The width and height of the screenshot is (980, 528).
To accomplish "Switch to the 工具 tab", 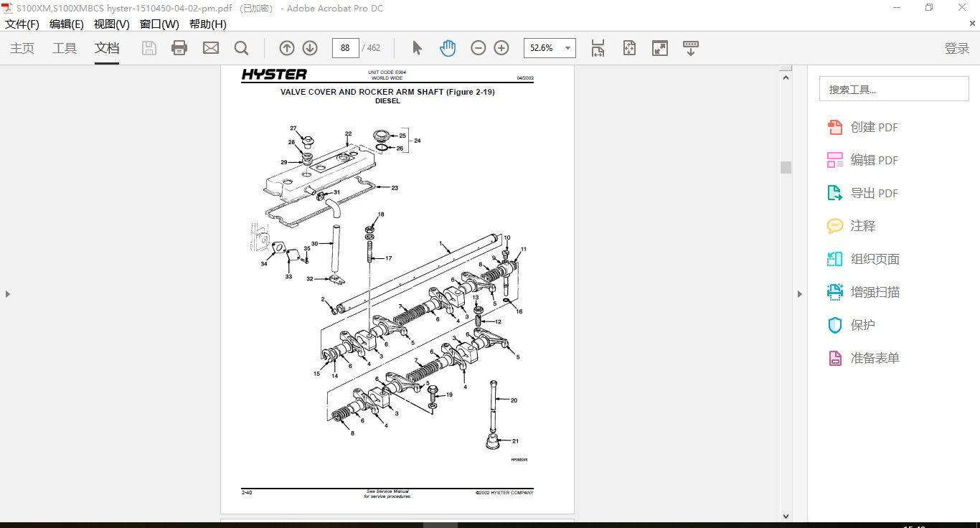I will pos(65,48).
